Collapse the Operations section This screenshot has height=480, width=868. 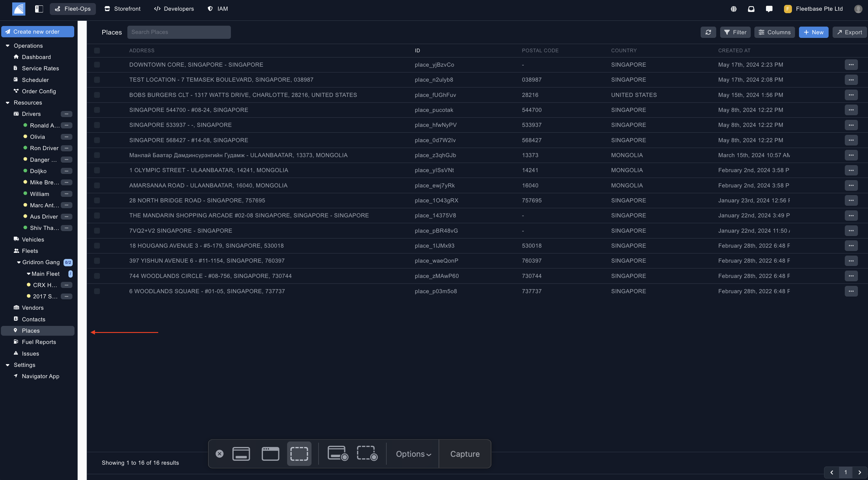(7, 46)
